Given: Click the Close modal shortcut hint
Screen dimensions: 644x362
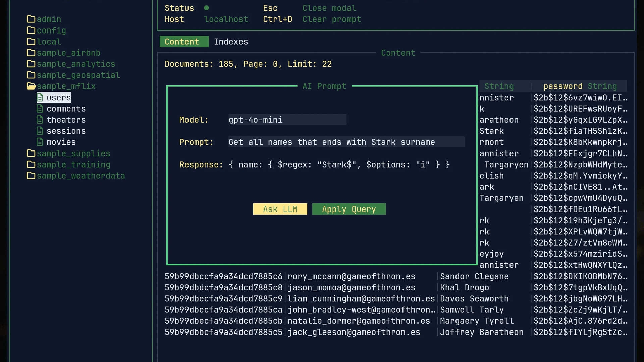Looking at the screenshot, I should [329, 8].
